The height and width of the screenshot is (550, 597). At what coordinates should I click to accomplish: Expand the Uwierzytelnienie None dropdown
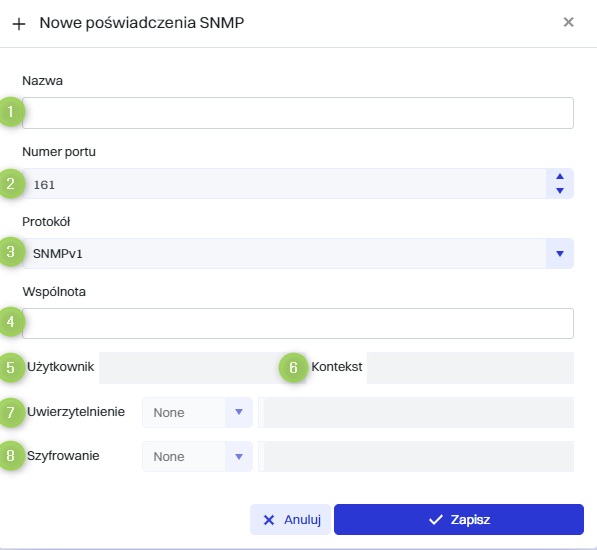197,413
